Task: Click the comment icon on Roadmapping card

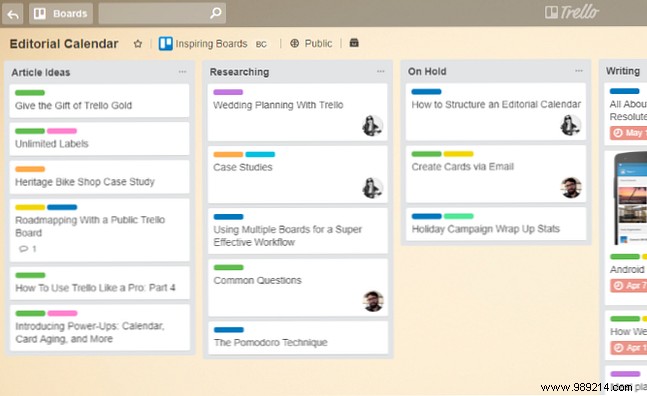Action: (24, 249)
